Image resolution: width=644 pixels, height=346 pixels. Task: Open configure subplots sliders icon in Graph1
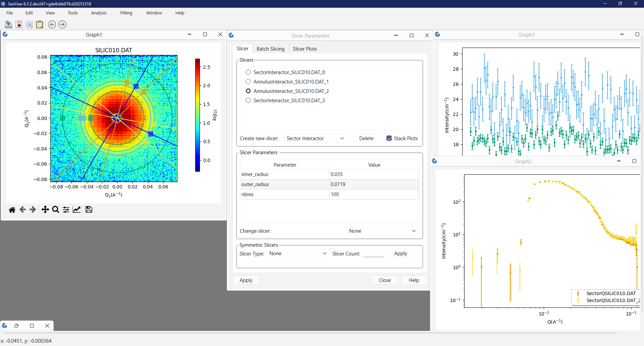[x=66, y=210]
